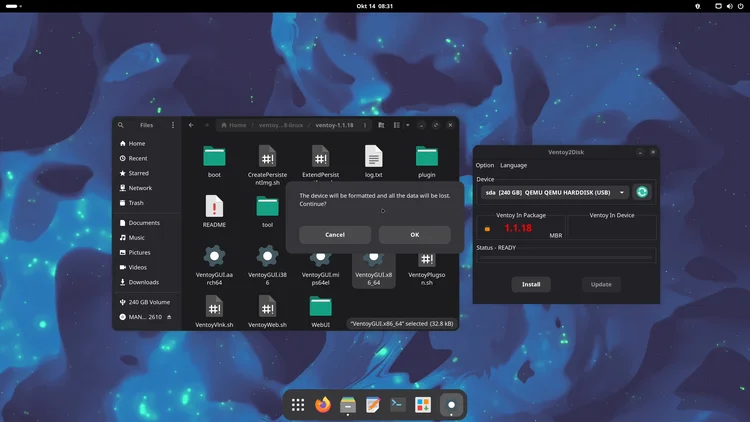This screenshot has height=422, width=750.
Task: Open power menu in top bar
Action: 740,6
